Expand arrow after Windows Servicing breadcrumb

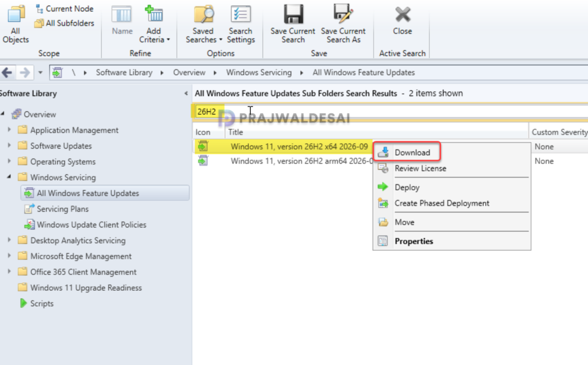tap(301, 73)
